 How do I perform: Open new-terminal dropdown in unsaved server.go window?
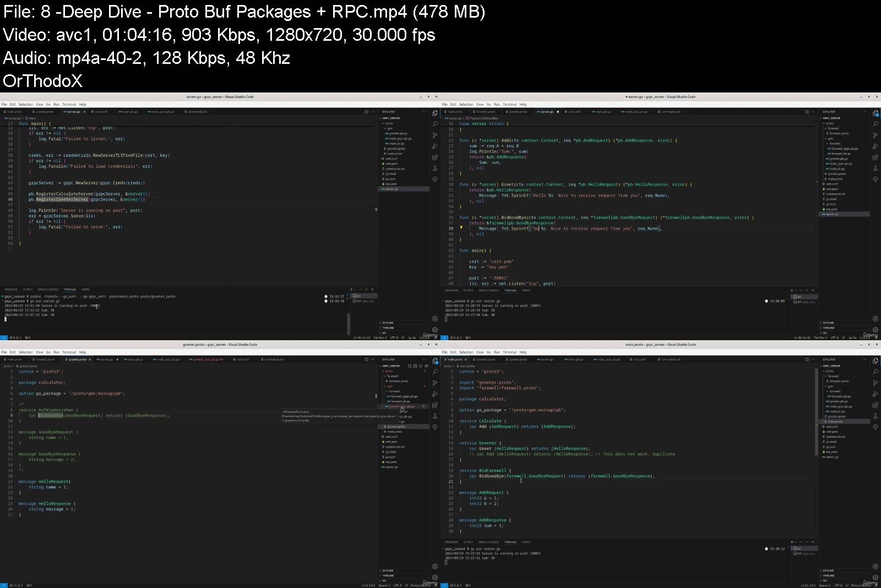pos(796,290)
